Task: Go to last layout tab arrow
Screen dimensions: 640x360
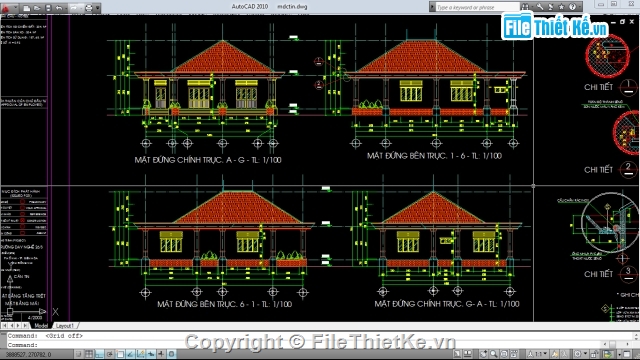Action: point(26,326)
